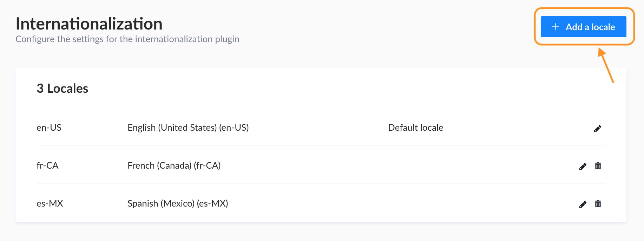Click the Internationalization page title

[x=89, y=24]
